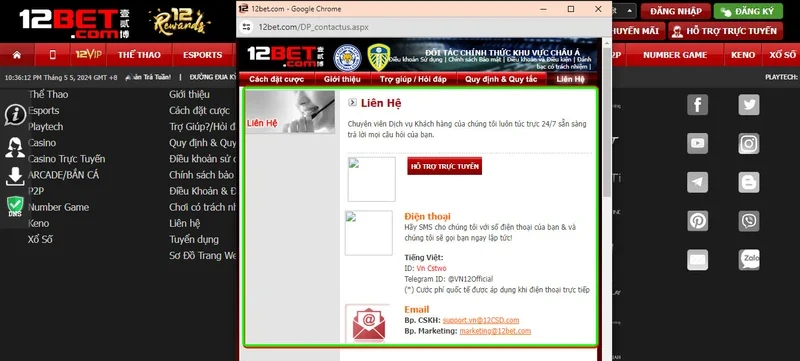Open the email envelope social icon
Viewport: 800px width, 361px height.
coord(697,260)
